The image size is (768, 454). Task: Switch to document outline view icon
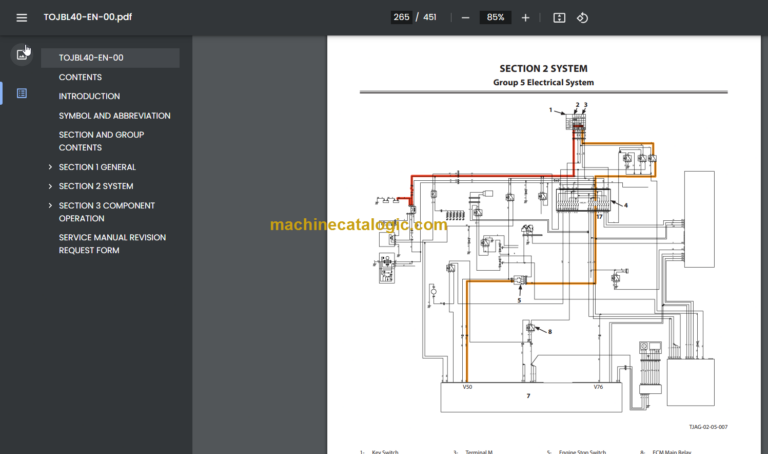(x=22, y=93)
